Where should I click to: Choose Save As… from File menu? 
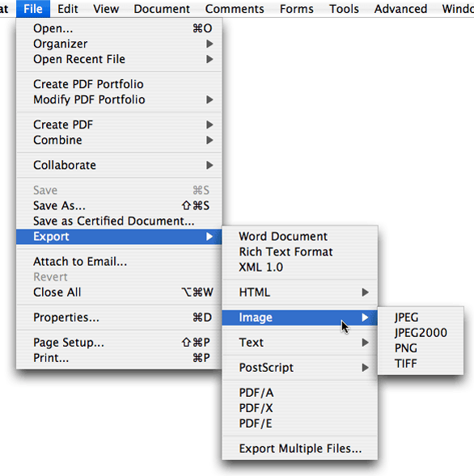click(119, 206)
